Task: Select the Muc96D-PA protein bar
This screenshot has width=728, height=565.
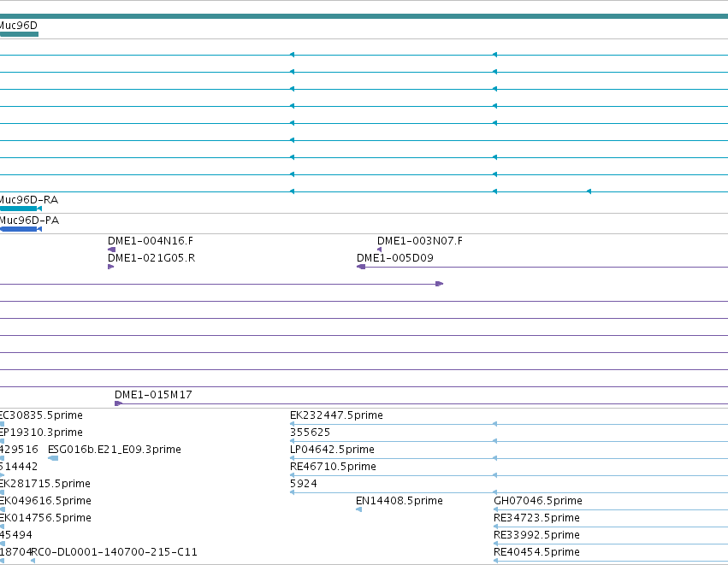Action: click(x=21, y=229)
